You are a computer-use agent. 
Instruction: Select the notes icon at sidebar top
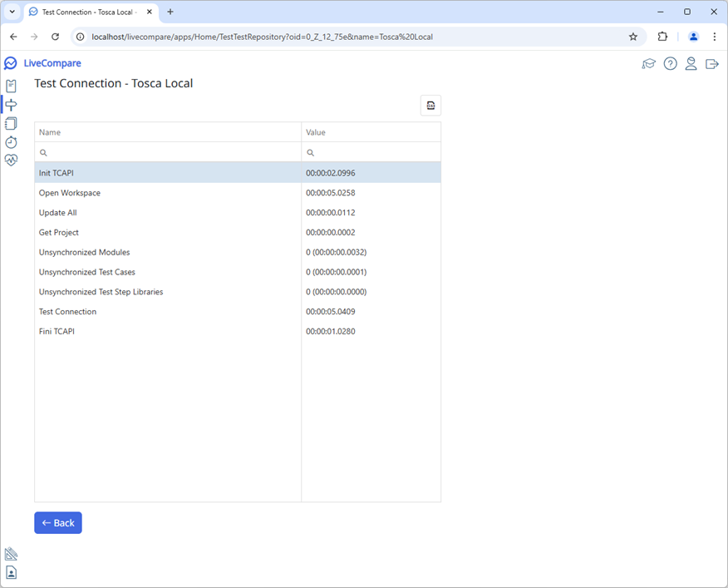[11, 86]
